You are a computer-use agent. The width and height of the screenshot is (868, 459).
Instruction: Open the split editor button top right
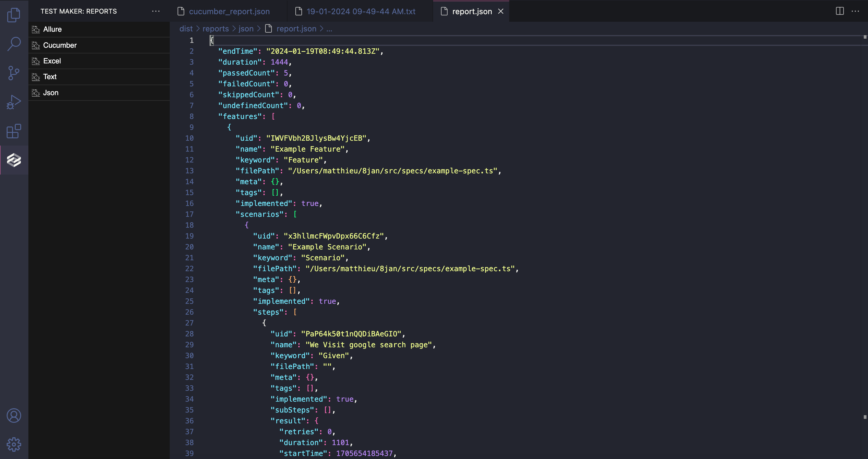pyautogui.click(x=840, y=11)
